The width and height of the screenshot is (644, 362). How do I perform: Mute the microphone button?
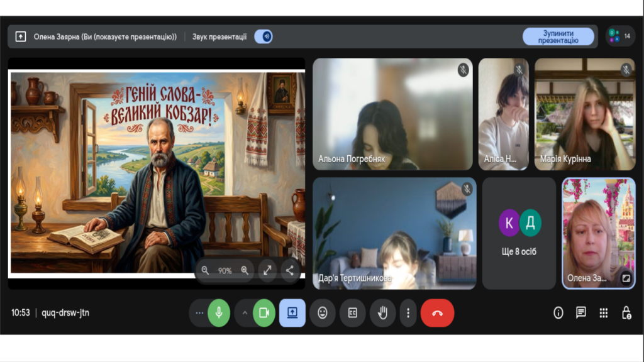point(218,313)
